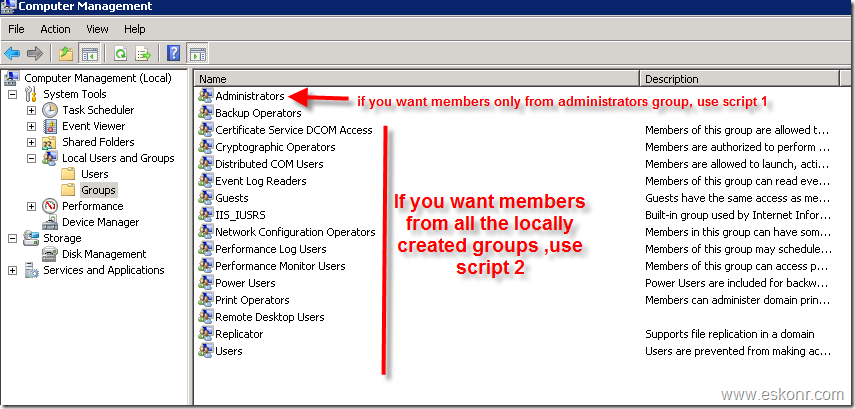Select the Groups folder in tree

click(98, 190)
